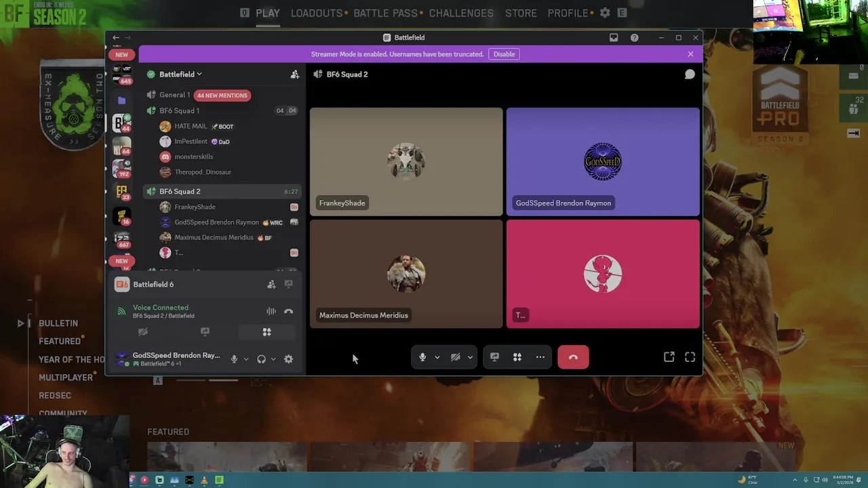Open Discord help icon in title bar
The height and width of the screenshot is (488, 868).
tap(634, 38)
